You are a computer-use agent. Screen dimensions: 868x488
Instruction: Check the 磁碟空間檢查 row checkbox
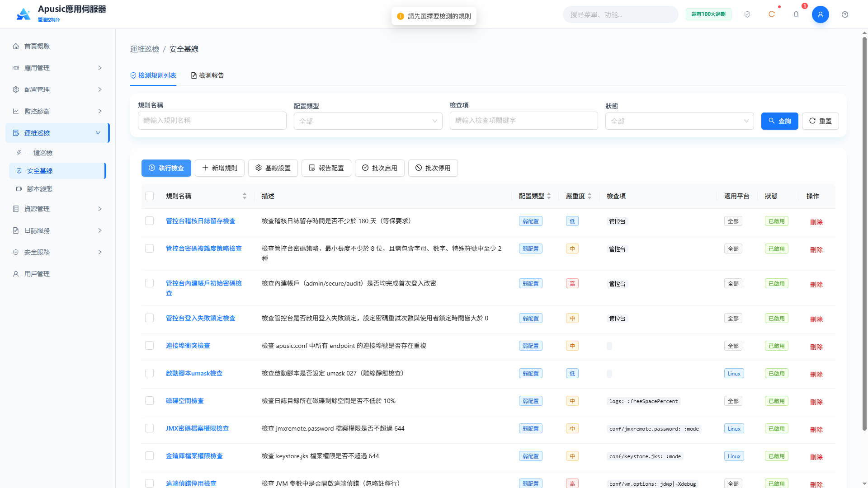coord(150,401)
